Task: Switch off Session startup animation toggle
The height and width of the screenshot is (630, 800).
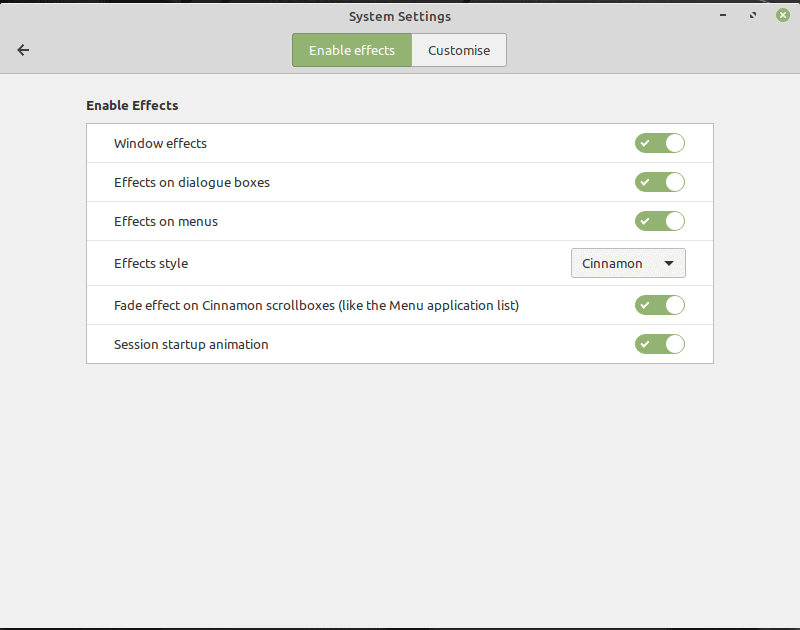Action: pos(660,344)
